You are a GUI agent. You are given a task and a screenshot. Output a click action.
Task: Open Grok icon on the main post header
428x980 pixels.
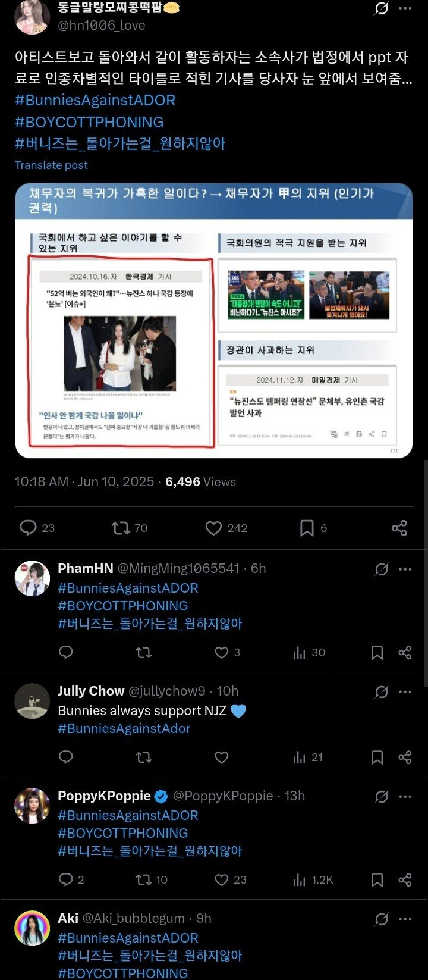pyautogui.click(x=381, y=8)
